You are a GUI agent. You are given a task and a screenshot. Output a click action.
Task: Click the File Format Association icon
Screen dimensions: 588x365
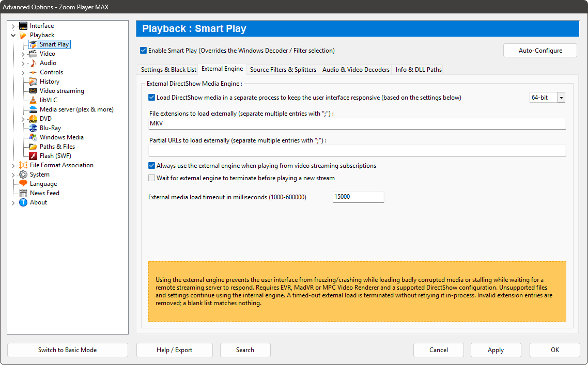pyautogui.click(x=23, y=165)
